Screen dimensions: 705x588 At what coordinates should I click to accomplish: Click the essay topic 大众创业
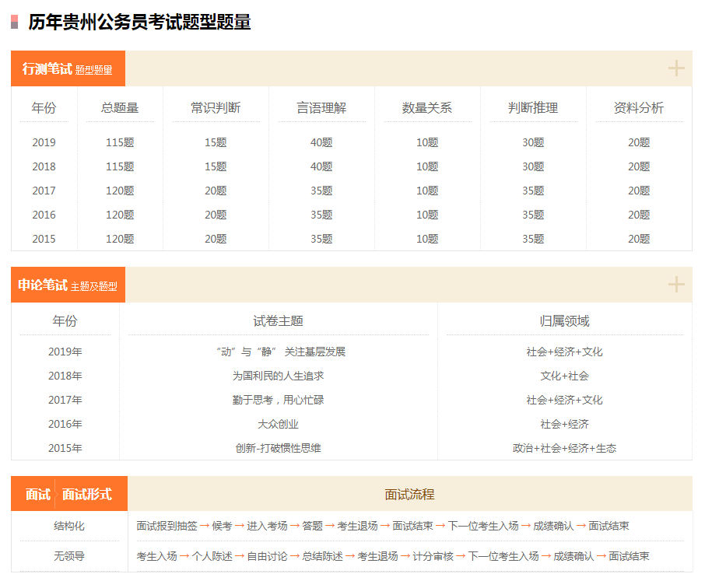[280, 424]
